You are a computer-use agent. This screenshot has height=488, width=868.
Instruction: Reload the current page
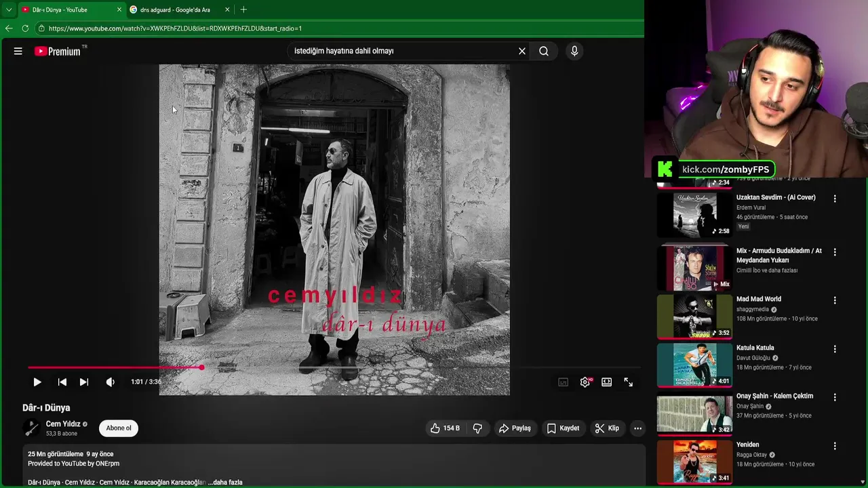point(25,28)
